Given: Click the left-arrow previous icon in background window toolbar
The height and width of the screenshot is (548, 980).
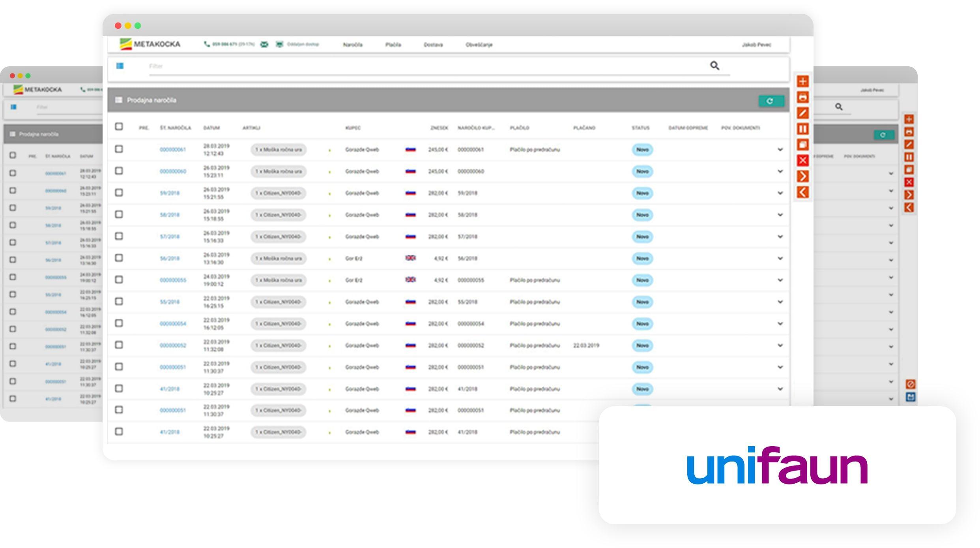Looking at the screenshot, I should [x=909, y=207].
